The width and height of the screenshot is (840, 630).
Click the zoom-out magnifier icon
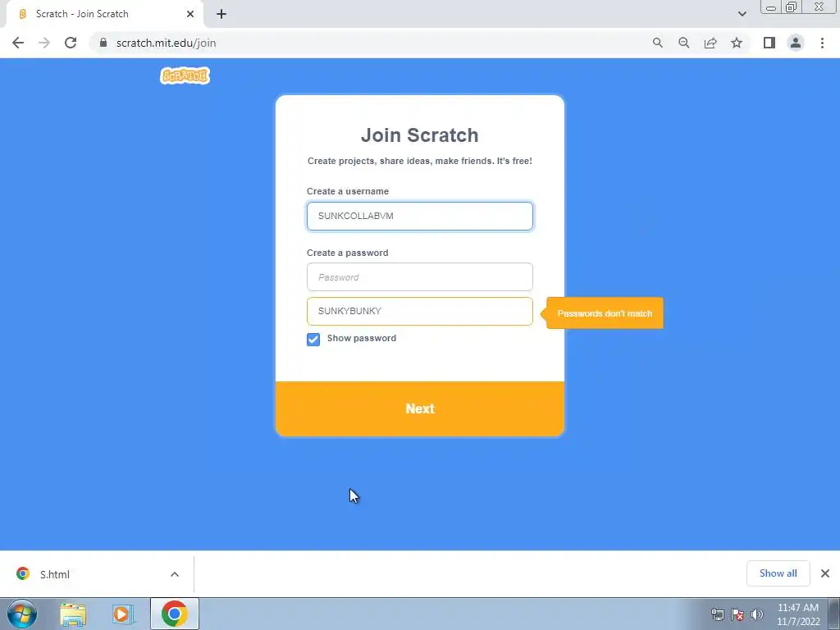click(x=683, y=43)
